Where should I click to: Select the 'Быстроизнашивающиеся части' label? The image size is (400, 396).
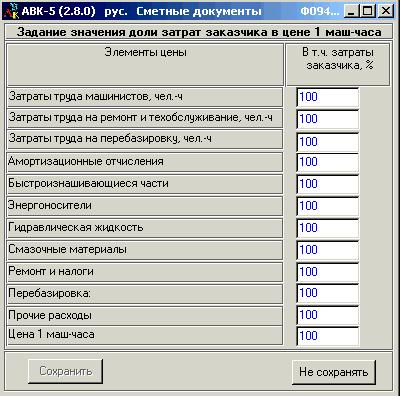(x=145, y=184)
